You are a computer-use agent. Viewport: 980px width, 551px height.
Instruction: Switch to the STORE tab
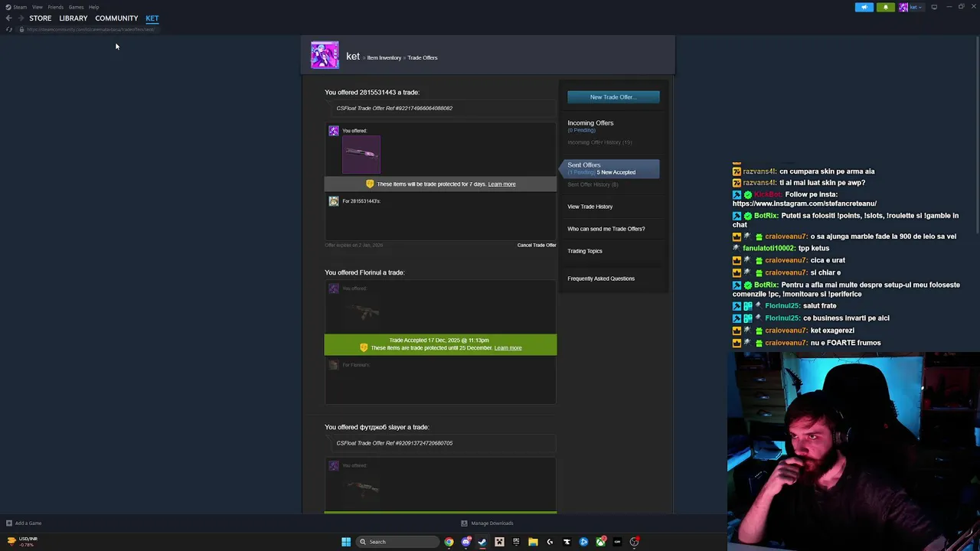point(40,18)
